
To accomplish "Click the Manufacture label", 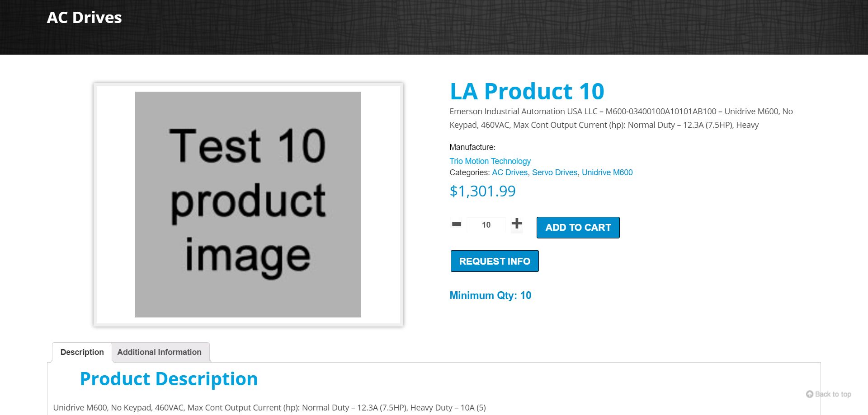I will tap(472, 147).
